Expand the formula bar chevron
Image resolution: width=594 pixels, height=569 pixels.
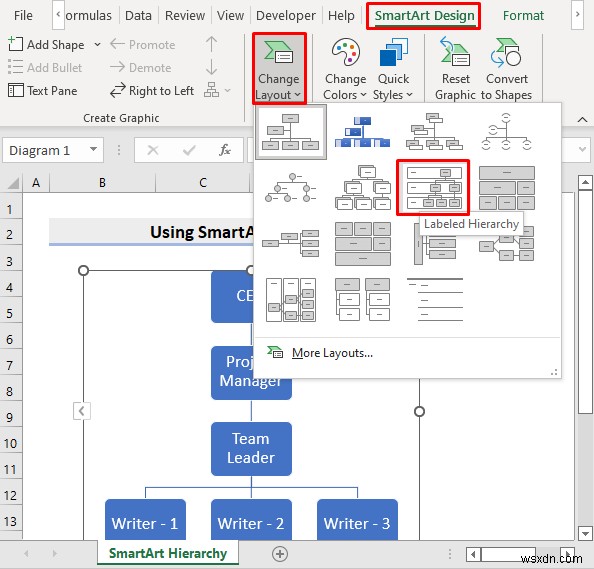(x=582, y=150)
